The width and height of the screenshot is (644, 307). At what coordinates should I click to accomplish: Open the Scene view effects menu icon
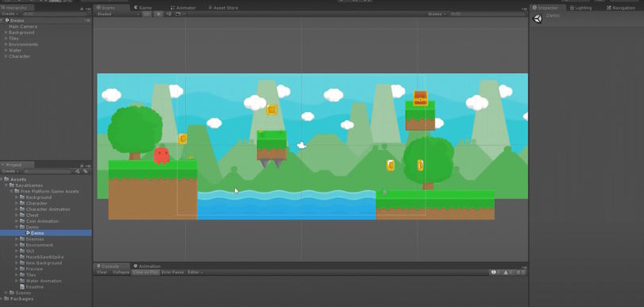point(178,14)
